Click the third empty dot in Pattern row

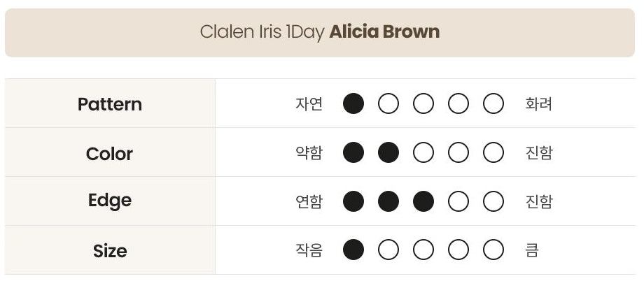click(458, 104)
